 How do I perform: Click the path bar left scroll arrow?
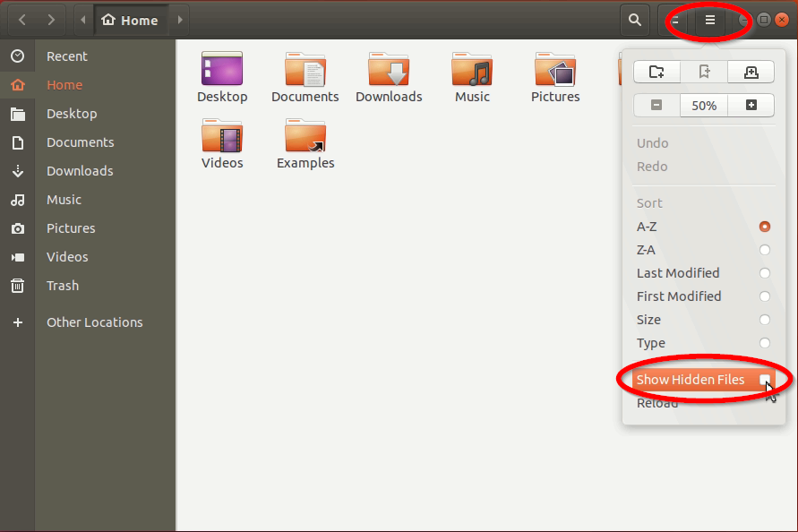pos(83,20)
